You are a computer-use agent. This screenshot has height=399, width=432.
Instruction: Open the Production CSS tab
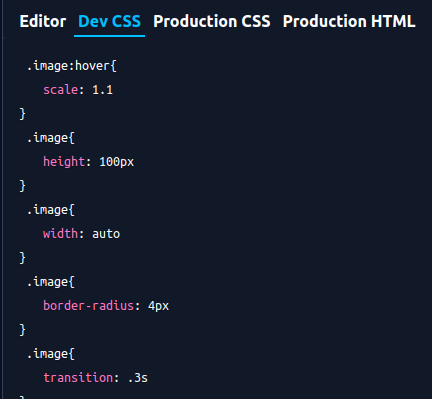point(212,21)
